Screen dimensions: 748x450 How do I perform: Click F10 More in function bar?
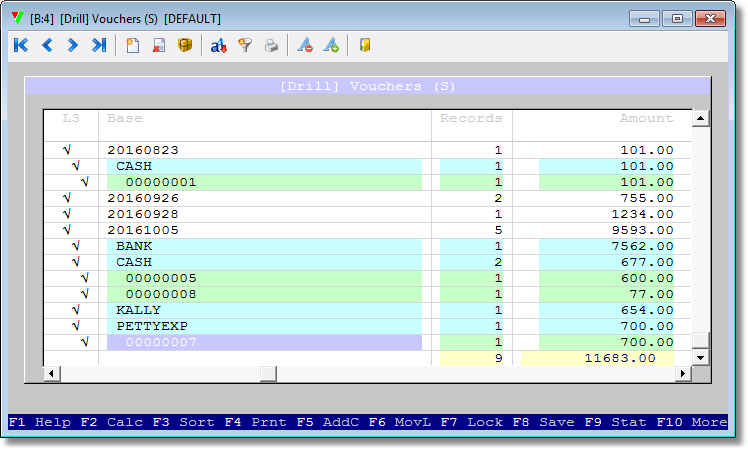tap(692, 422)
